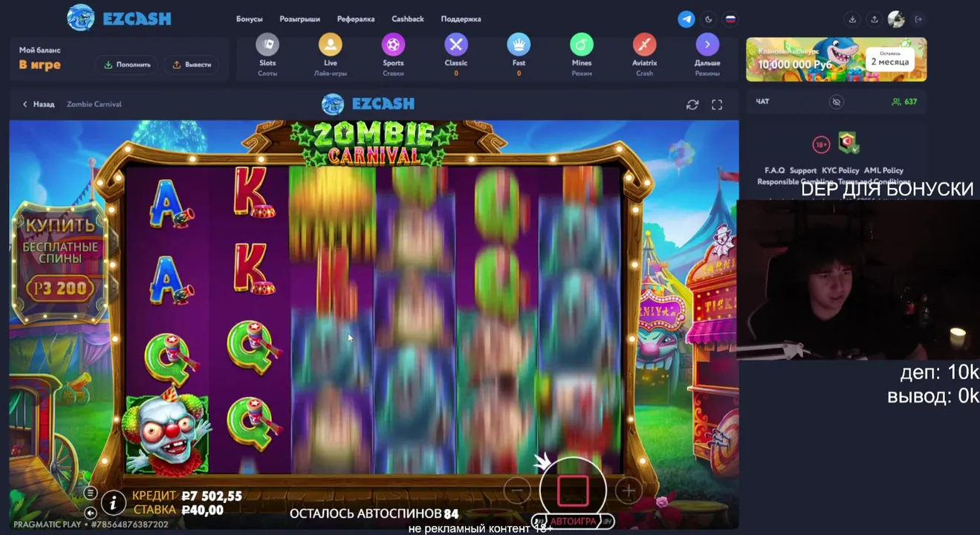This screenshot has height=535, width=980.
Task: Toggle game sound speaker icon
Action: point(91,513)
